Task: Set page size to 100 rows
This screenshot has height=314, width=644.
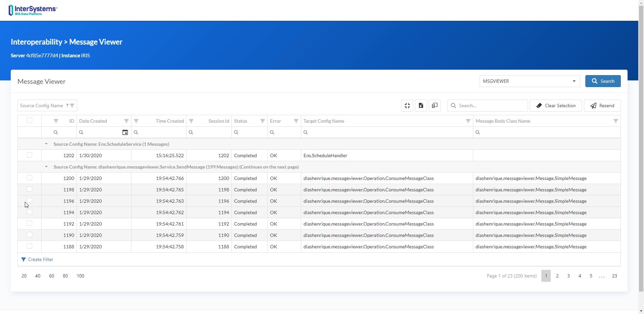Action: (80, 276)
